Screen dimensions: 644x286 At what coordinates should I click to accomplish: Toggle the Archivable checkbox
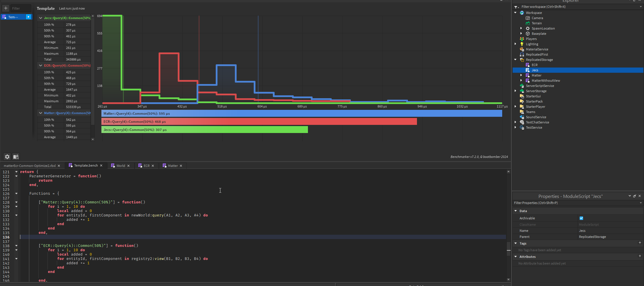click(581, 218)
